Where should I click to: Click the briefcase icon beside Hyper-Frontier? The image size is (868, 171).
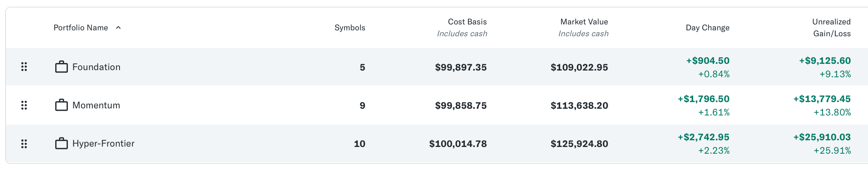click(x=62, y=143)
